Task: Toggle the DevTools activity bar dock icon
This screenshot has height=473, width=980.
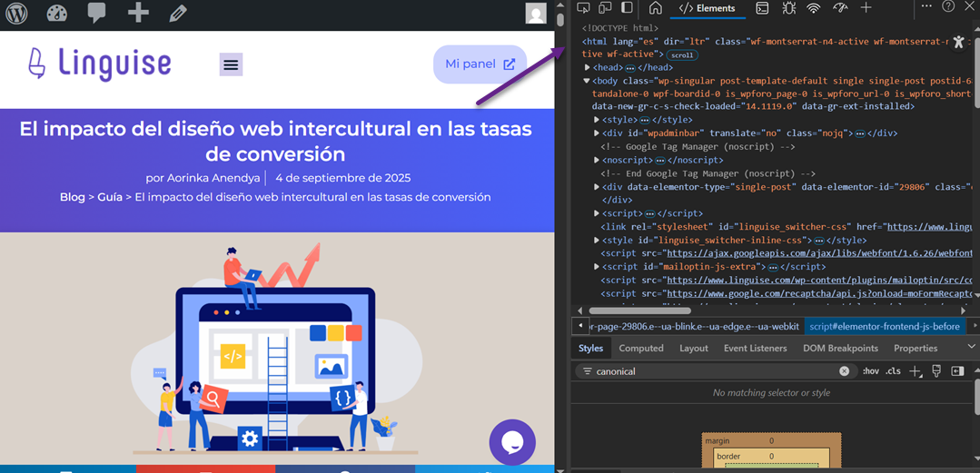Action: point(627,7)
